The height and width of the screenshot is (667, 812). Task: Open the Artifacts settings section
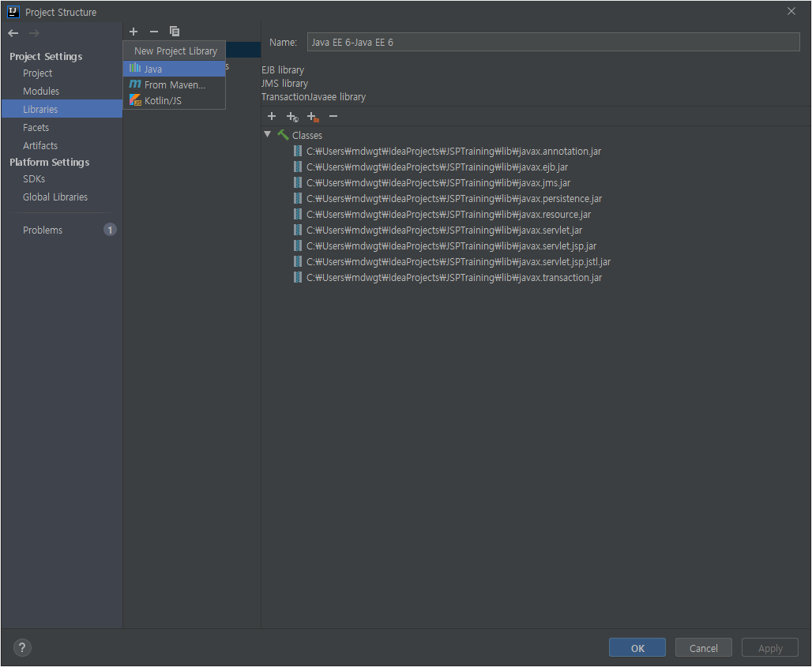pyautogui.click(x=40, y=145)
